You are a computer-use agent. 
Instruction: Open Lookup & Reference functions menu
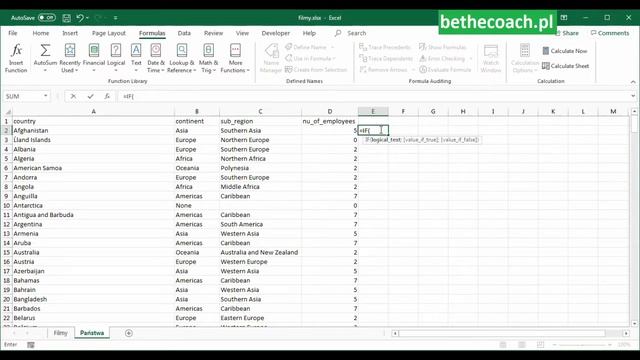click(182, 58)
